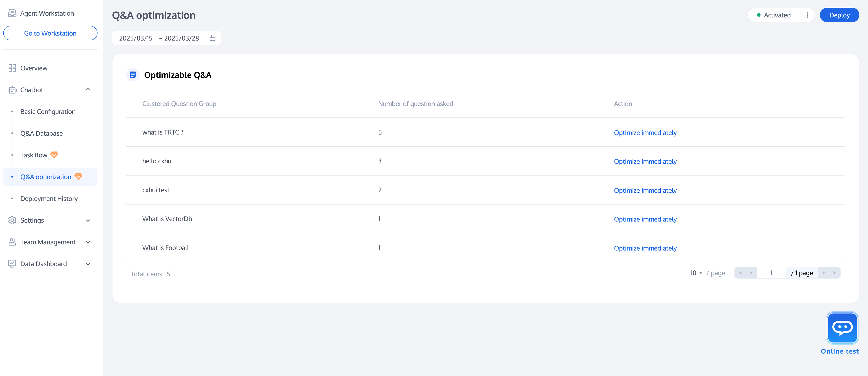Click the previous page arrow
The height and width of the screenshot is (376, 868).
pyautogui.click(x=751, y=273)
